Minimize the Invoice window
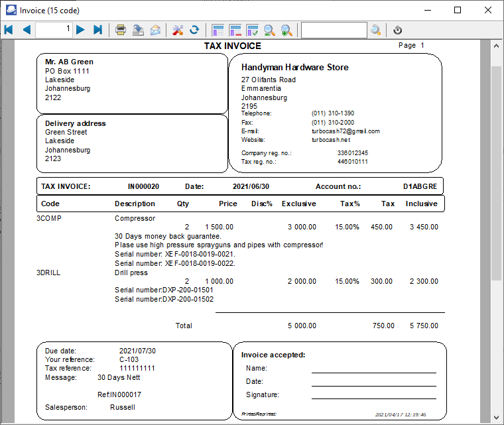Viewport: 504px width, 425px height. click(428, 10)
